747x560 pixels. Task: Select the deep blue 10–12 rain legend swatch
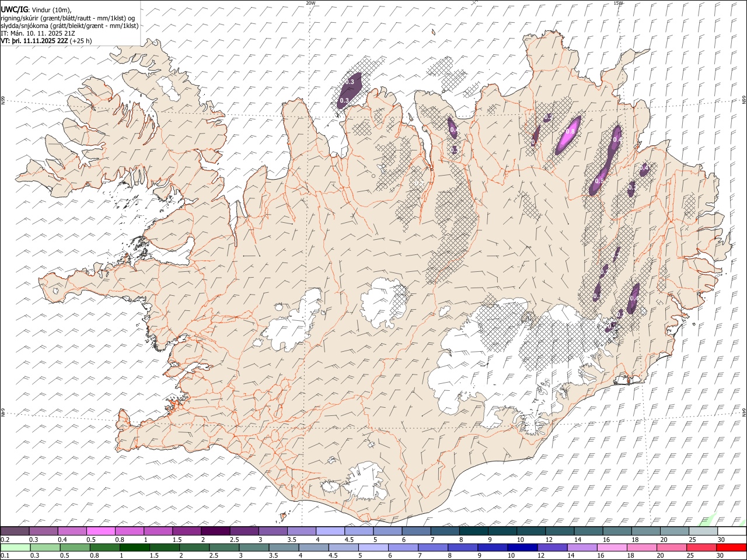pos(522,547)
